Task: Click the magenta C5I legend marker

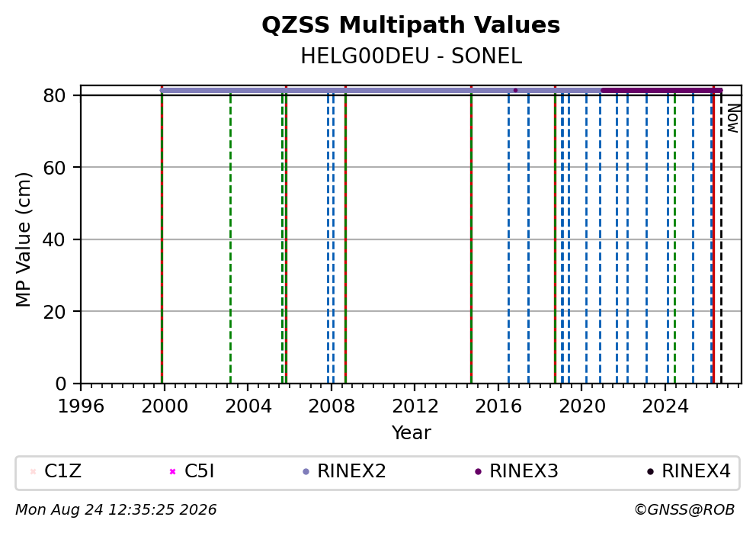Action: coord(172,472)
